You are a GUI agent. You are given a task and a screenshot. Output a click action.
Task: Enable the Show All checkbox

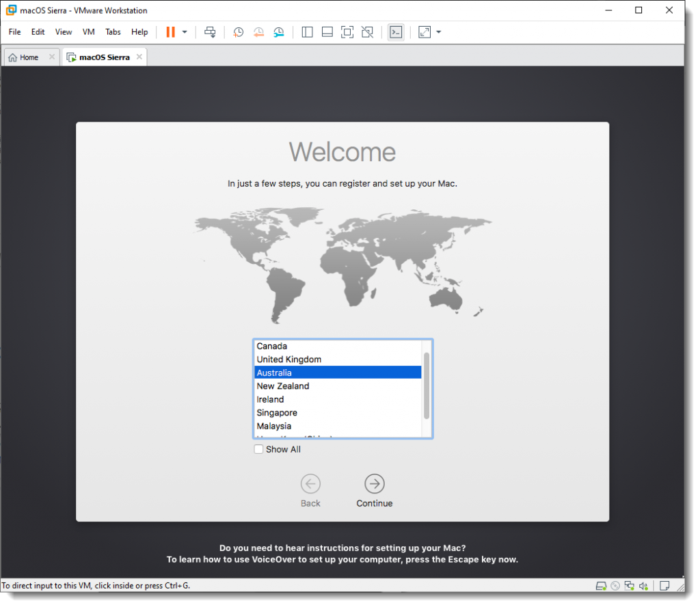[258, 450]
